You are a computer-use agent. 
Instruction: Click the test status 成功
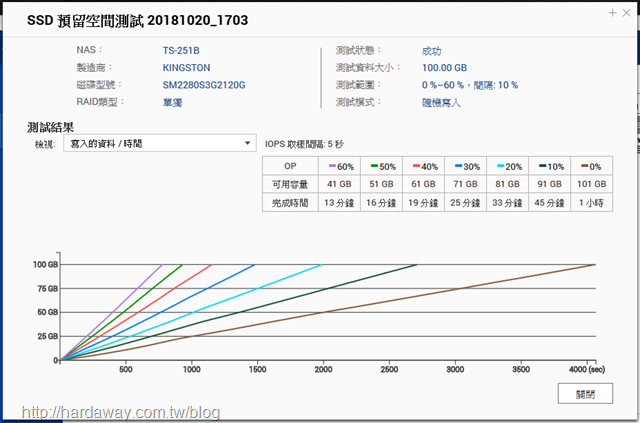point(431,51)
